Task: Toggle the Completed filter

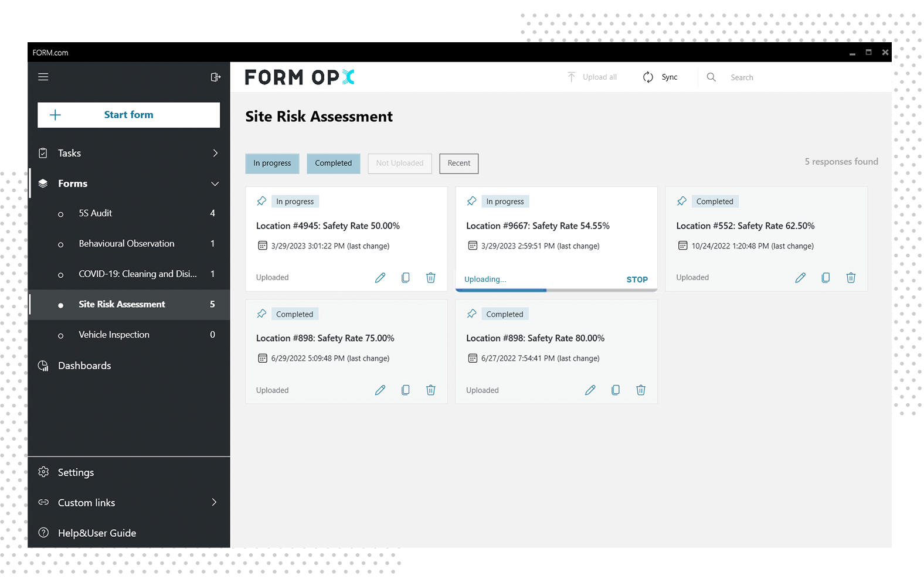Action: tap(333, 163)
